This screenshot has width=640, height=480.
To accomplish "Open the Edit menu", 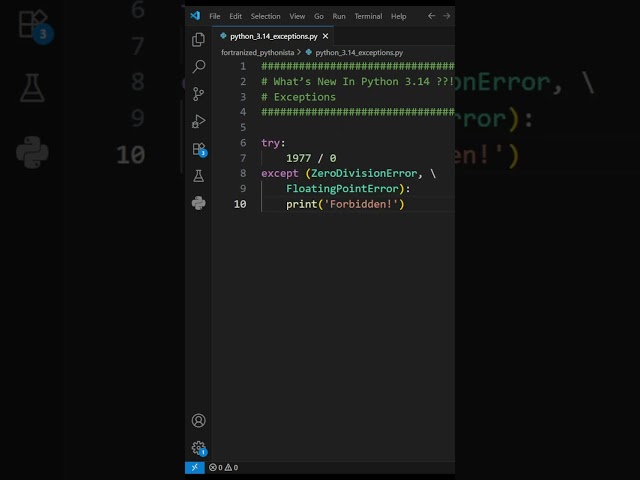I will pyautogui.click(x=236, y=16).
